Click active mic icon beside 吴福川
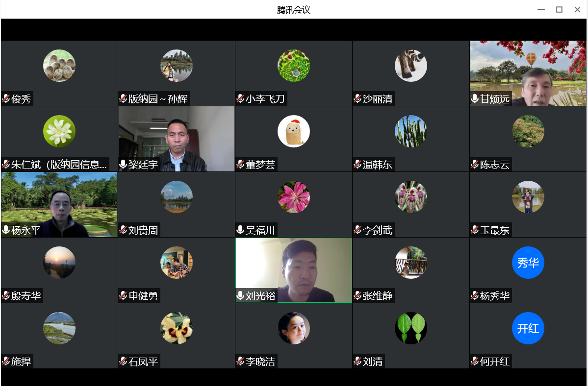 tap(240, 230)
